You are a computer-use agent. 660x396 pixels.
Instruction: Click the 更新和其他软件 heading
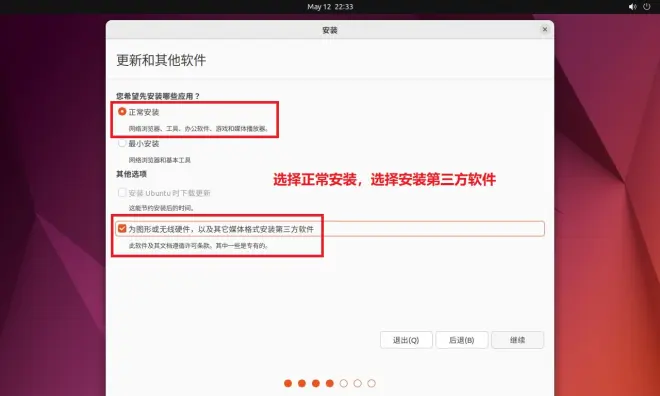pyautogui.click(x=161, y=60)
